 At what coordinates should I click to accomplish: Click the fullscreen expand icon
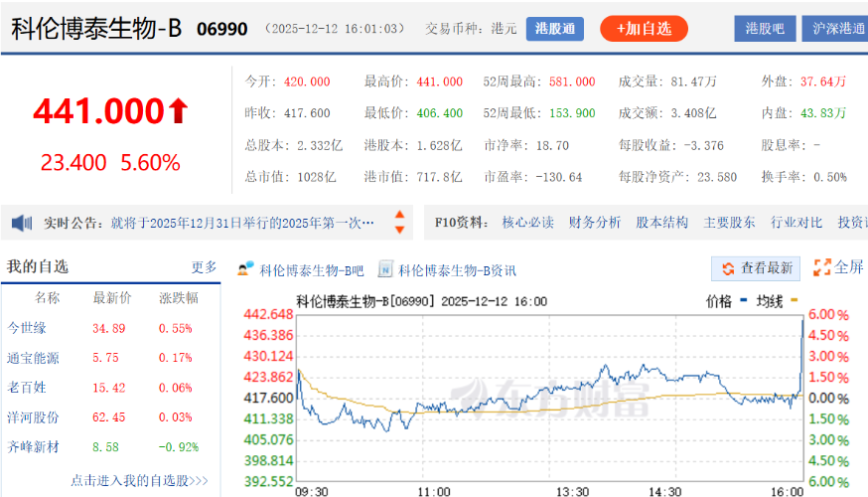coord(822,267)
